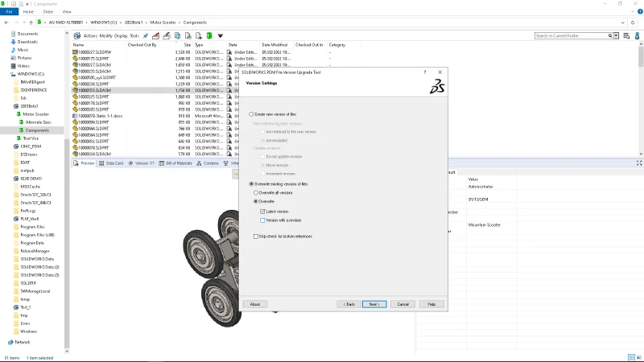This screenshot has width=644, height=362.
Task: Click the Network icon in navigation pane
Action: point(11,342)
